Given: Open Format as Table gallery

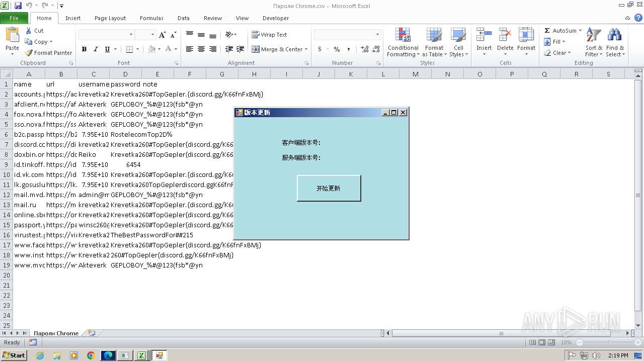Looking at the screenshot, I should tap(434, 43).
